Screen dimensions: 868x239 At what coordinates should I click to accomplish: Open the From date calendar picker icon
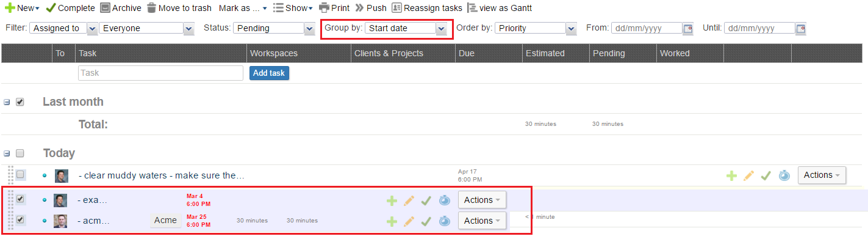[688, 28]
